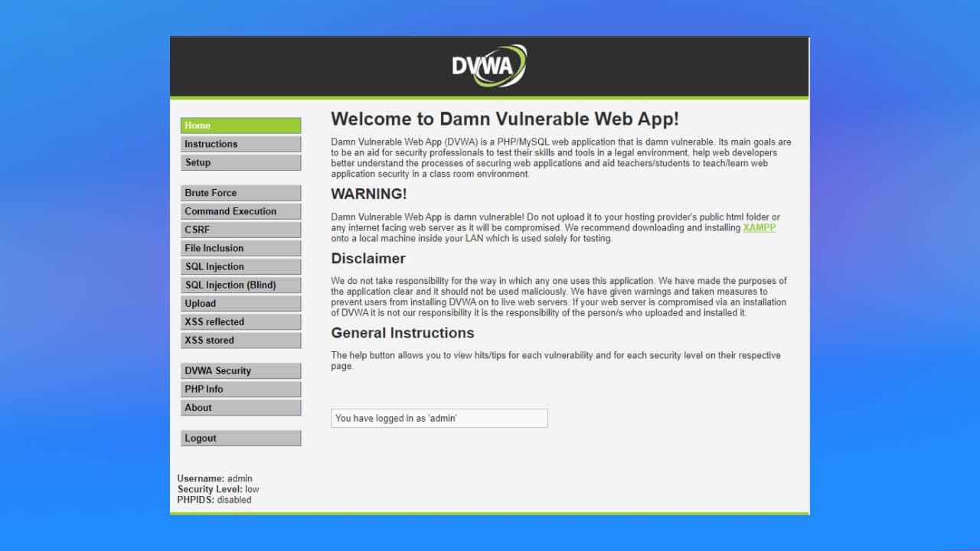980x551 pixels.
Task: Open the XSS stored page
Action: click(x=241, y=340)
